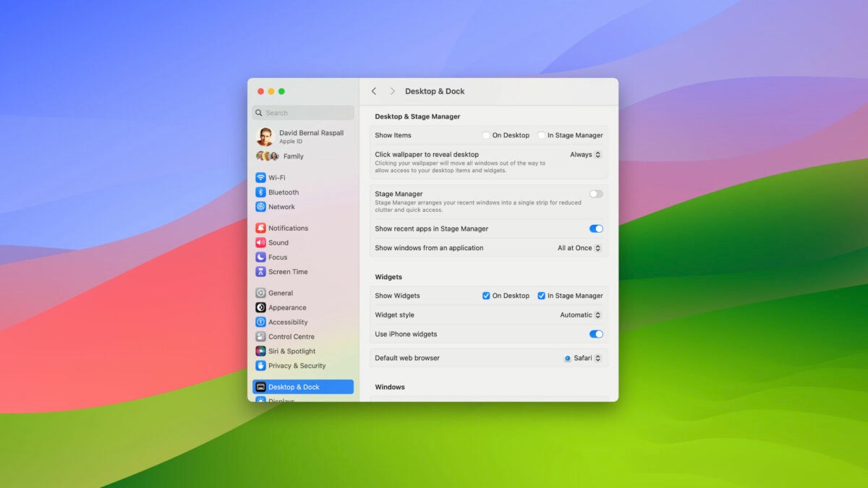
Task: Go back using the left navigation arrow
Action: click(x=374, y=91)
